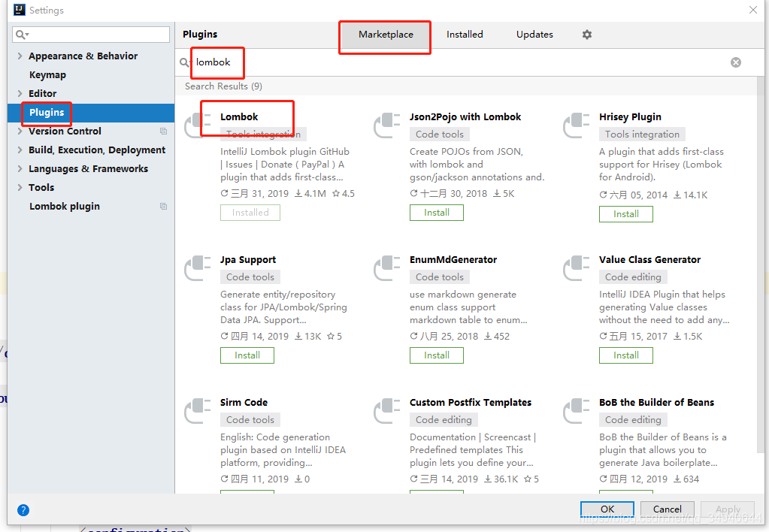Click the Value Class Generator plugin icon
Screen dimensions: 769x532
(x=576, y=268)
